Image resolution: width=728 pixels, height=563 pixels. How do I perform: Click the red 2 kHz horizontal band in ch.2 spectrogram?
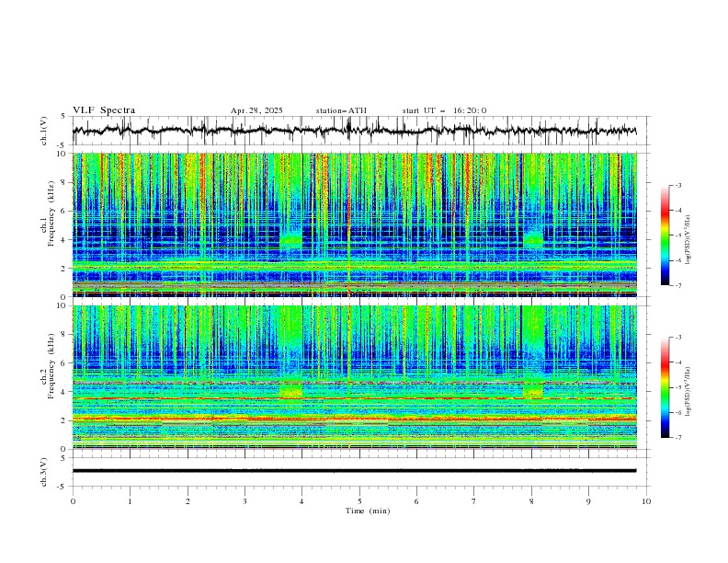(354, 419)
